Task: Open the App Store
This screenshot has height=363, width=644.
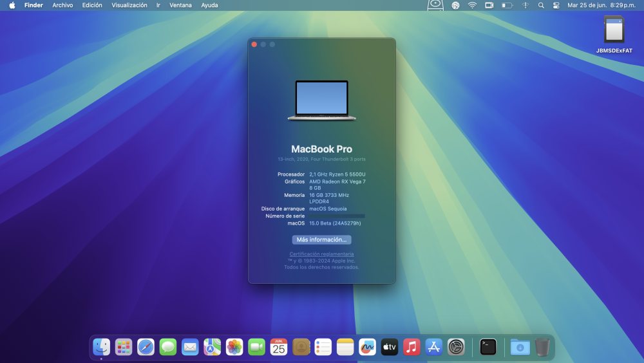Action: 434,347
